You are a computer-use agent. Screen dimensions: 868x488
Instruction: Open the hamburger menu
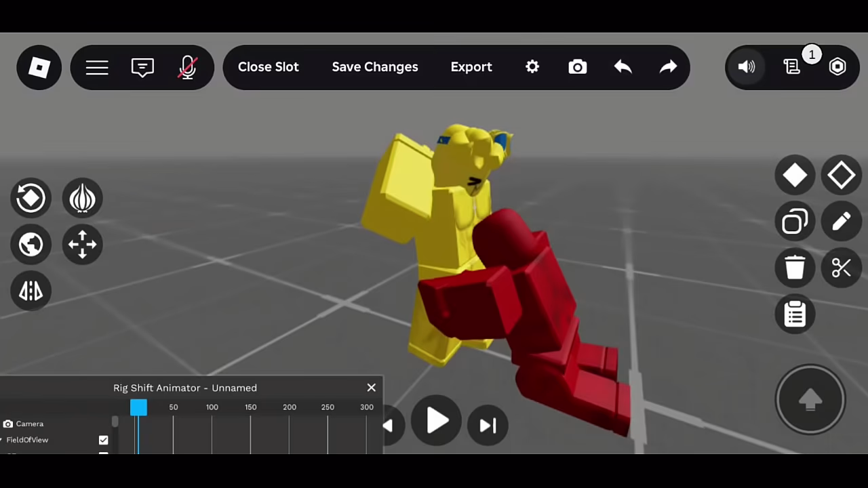(x=97, y=67)
